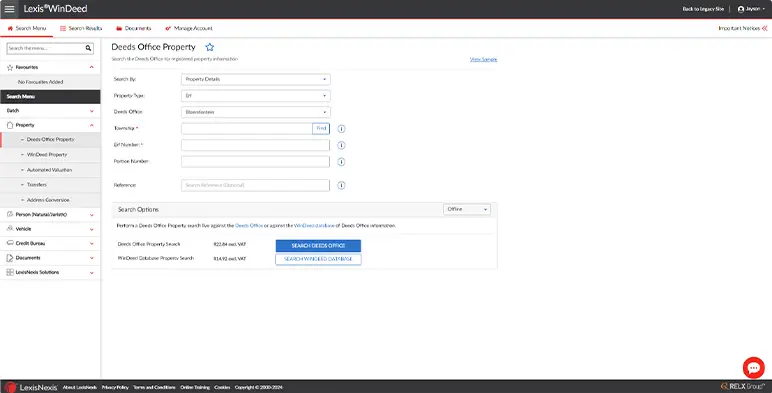Open the Terms and Conditions footer link
The height and width of the screenshot is (393, 772).
[x=154, y=388]
